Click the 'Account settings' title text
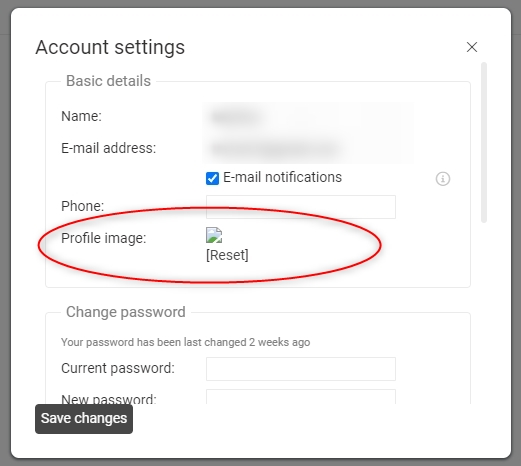 pyautogui.click(x=110, y=47)
